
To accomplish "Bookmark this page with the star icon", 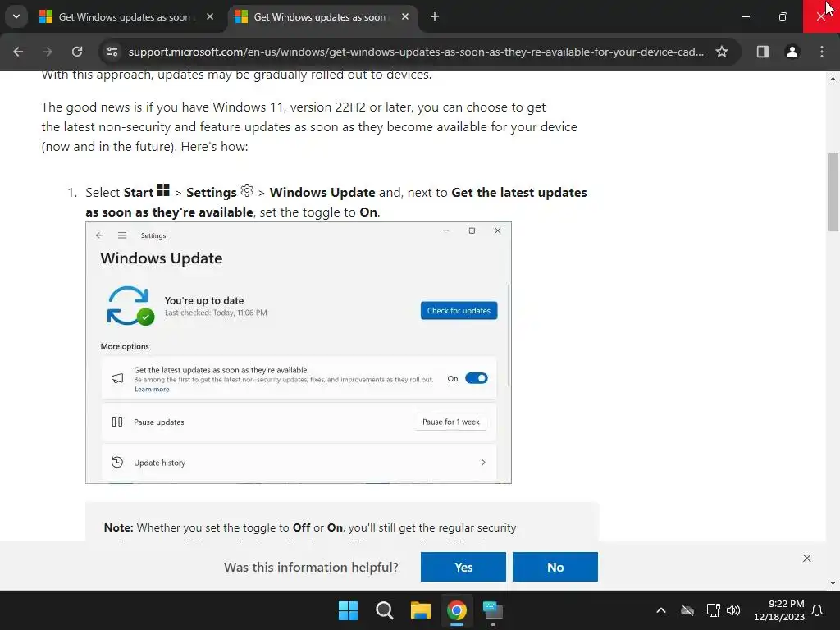I will (722, 52).
